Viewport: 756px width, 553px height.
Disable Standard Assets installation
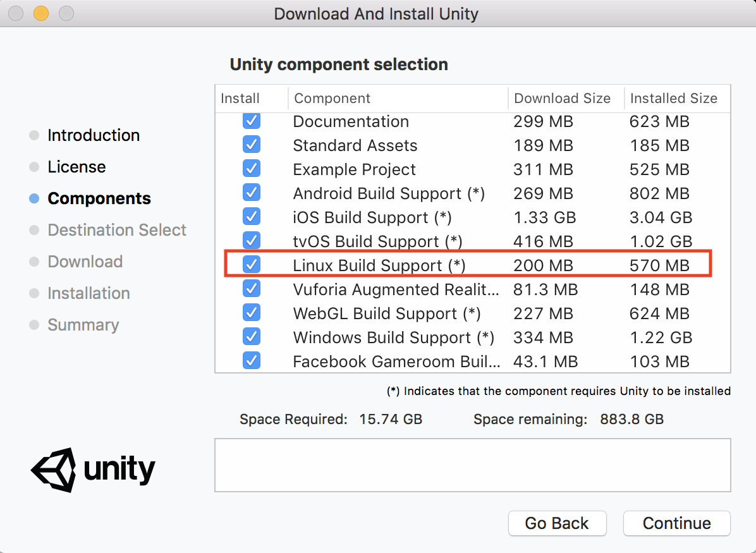tap(251, 144)
